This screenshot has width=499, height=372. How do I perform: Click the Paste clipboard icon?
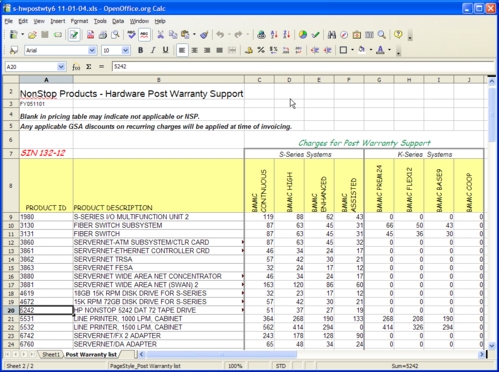click(x=185, y=35)
